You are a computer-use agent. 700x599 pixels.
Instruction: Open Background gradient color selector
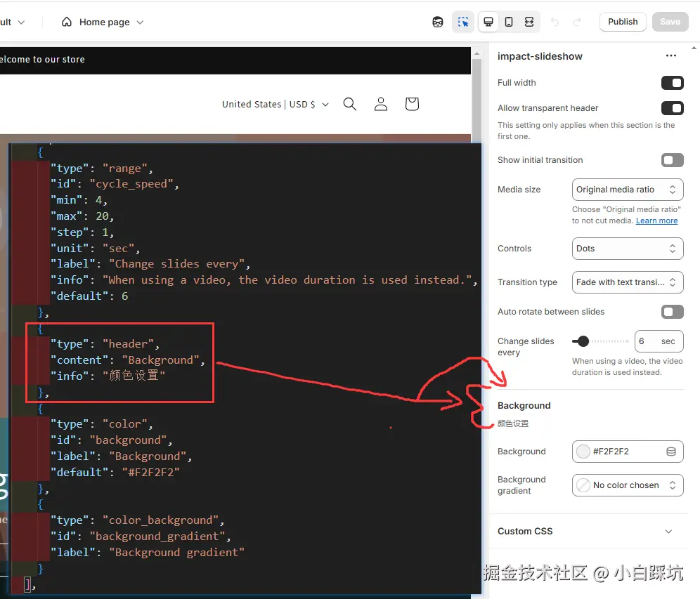(627, 485)
